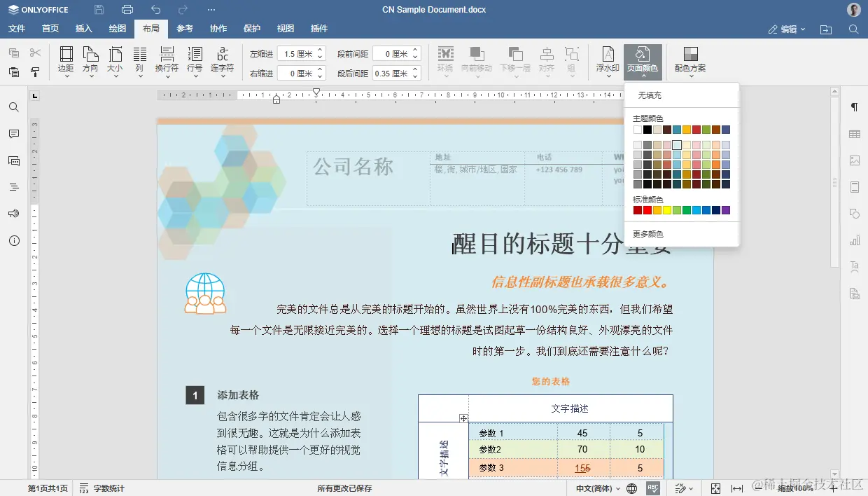Open the 文件 menu
The image size is (868, 496).
17,29
